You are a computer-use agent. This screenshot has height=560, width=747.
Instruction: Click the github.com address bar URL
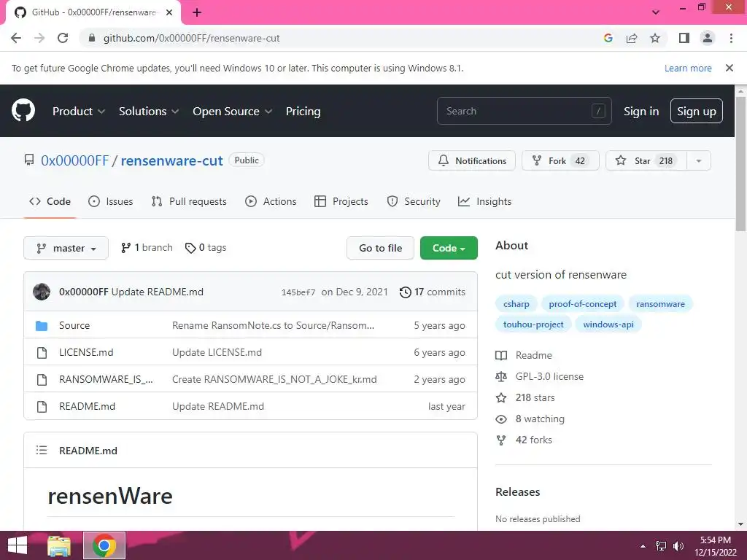(x=192, y=38)
